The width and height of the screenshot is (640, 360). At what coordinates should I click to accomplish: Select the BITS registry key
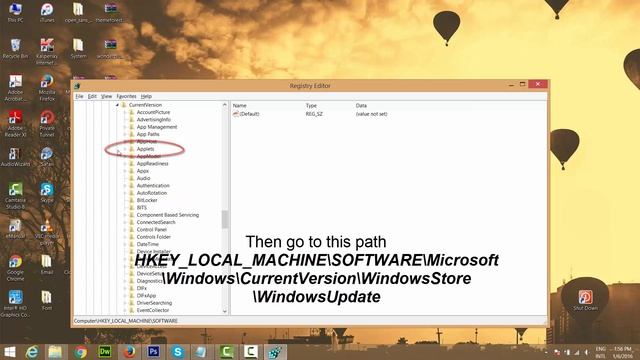coord(142,208)
